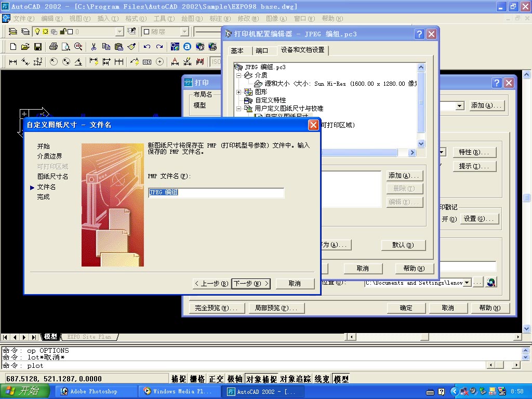Select the Radius Dimension tool
The width and height of the screenshot is (532, 399).
coord(54,62)
